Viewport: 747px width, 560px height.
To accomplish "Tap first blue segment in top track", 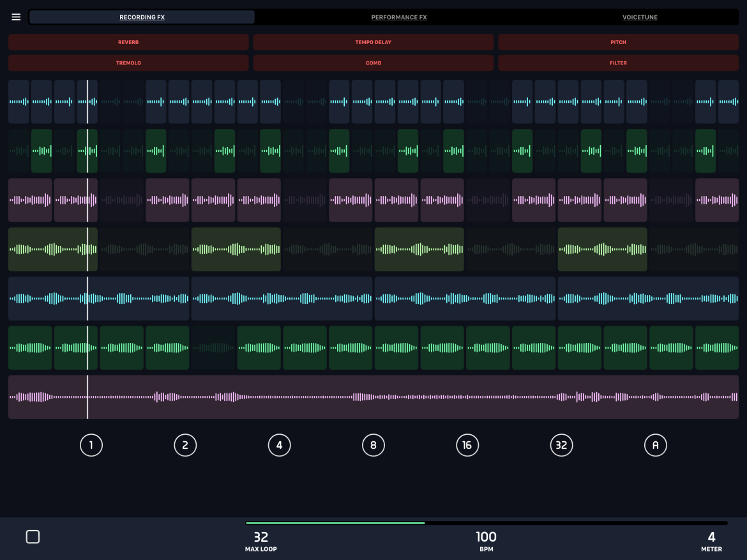I will point(19,102).
